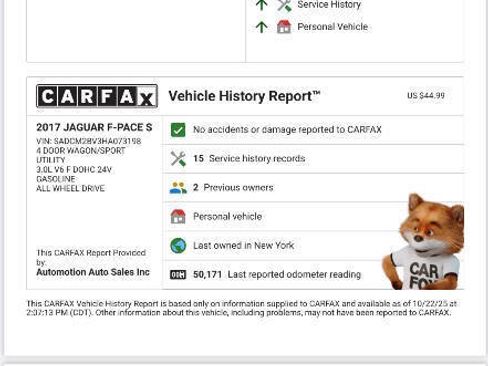Click the green checkmark no-accidents icon
488x366 pixels.
coord(178,130)
